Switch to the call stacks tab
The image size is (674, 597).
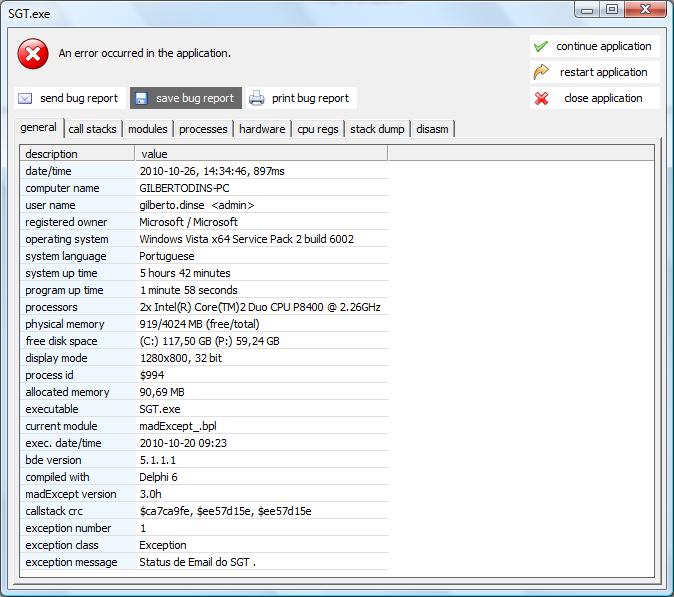coord(92,129)
